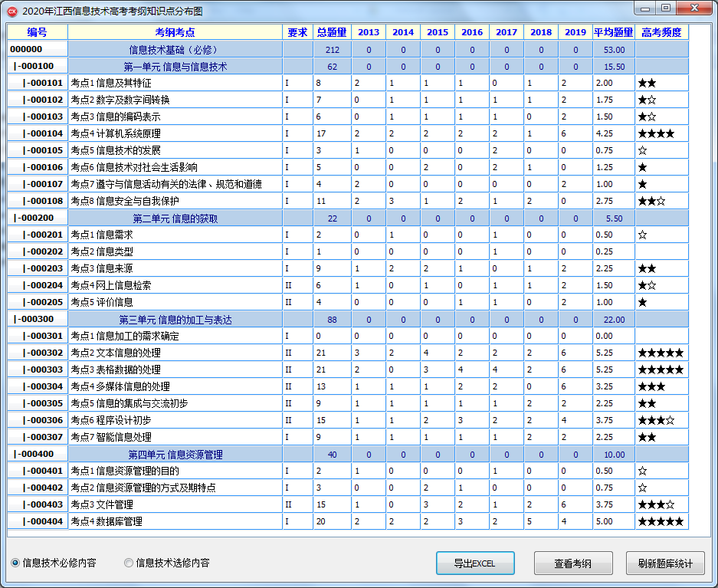The image size is (718, 588).
Task: Click the 总题量 column header
Action: (332, 32)
